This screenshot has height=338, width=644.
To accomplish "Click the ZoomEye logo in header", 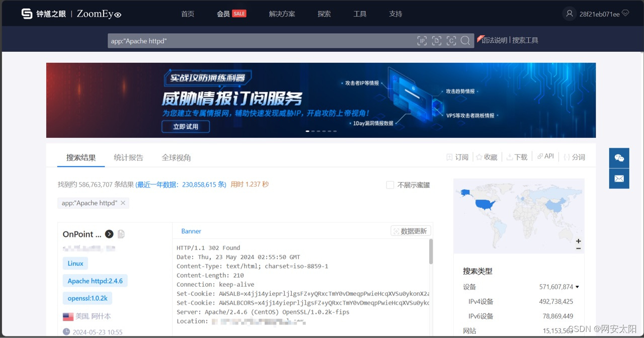I will (71, 14).
